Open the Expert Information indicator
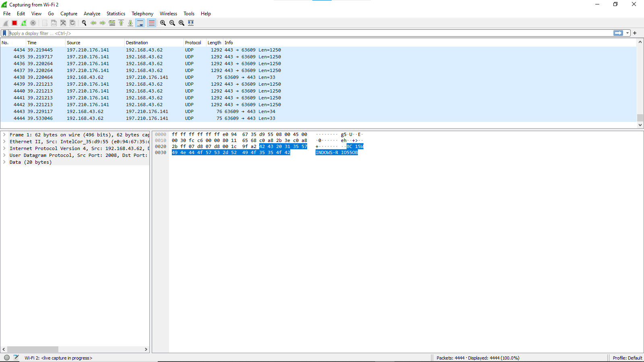The width and height of the screenshot is (644, 362). click(6, 358)
